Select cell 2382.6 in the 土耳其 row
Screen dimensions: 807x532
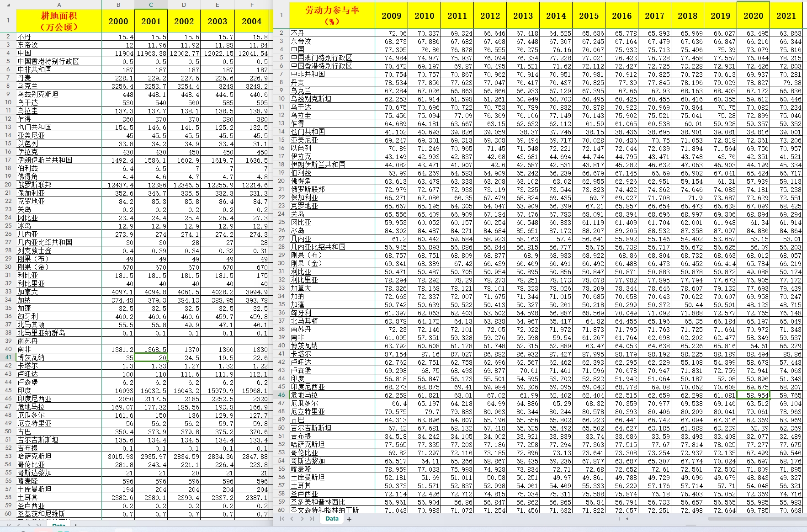118,497
